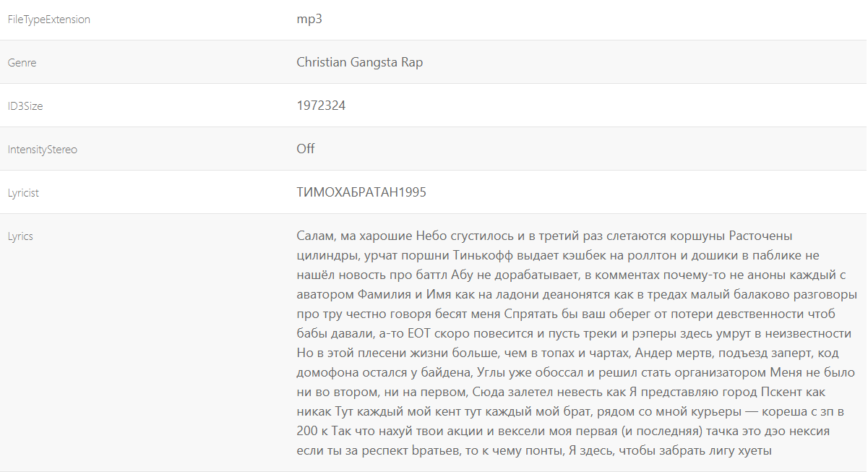Click the ID3Size field label
Screen dimensions: 868x472
pyautogui.click(x=25, y=106)
